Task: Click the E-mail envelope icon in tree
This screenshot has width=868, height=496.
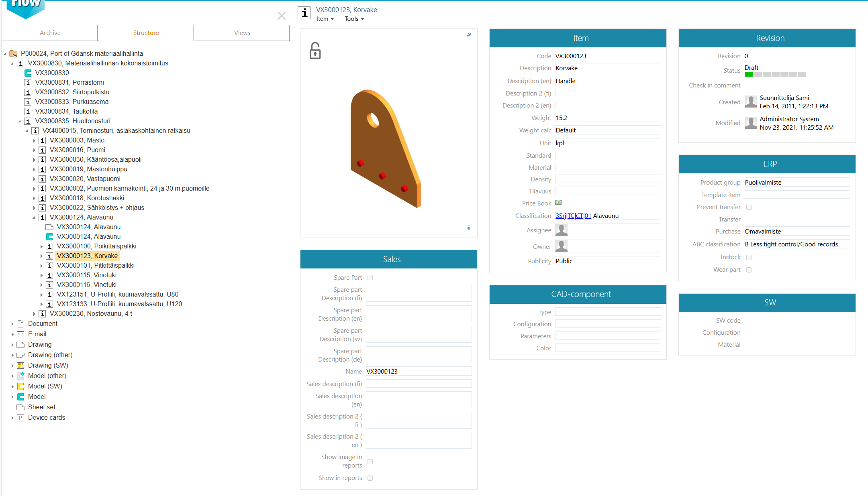Action: click(x=20, y=334)
